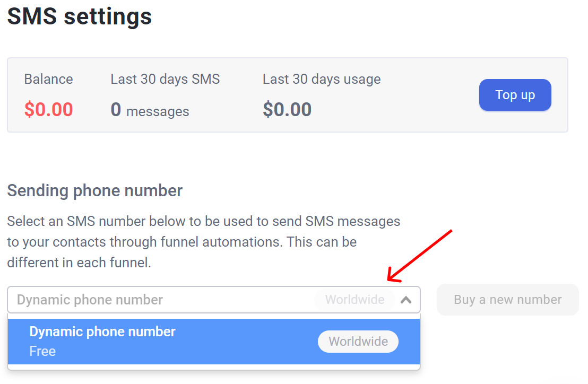Screen dimensions: 588x384
Task: Click the Balance label
Action: [49, 80]
